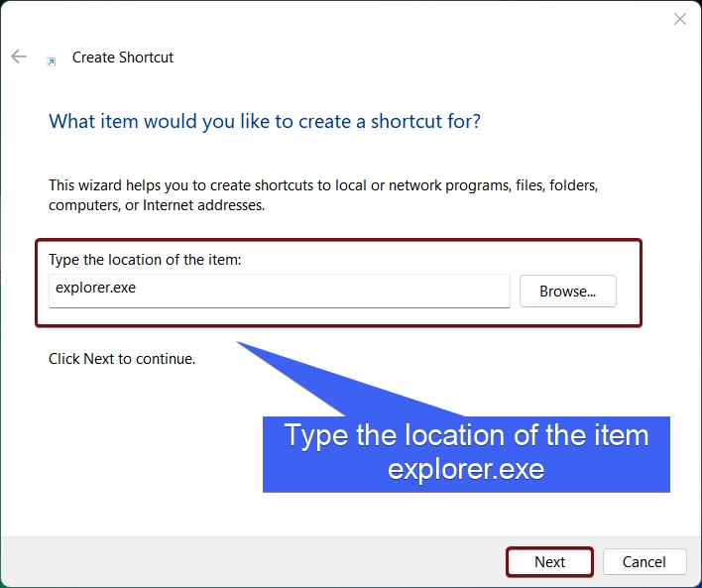Click Next to continue the wizard
702x588 pixels.
click(x=549, y=561)
